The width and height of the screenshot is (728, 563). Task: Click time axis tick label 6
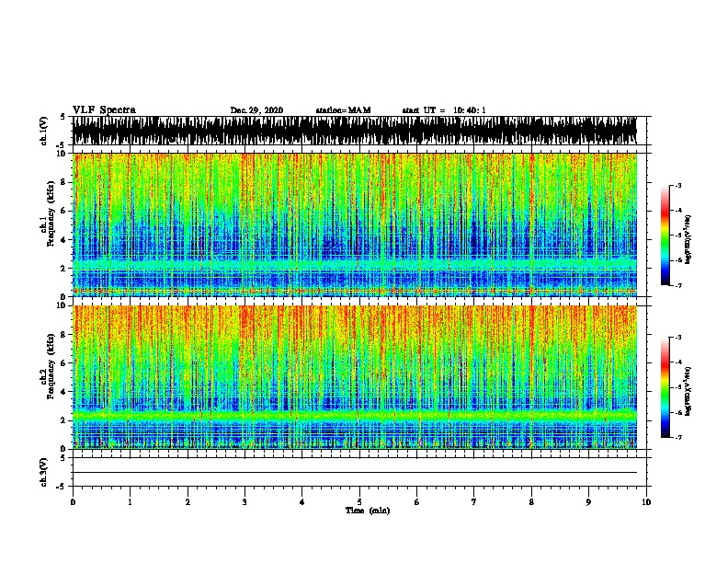click(417, 502)
